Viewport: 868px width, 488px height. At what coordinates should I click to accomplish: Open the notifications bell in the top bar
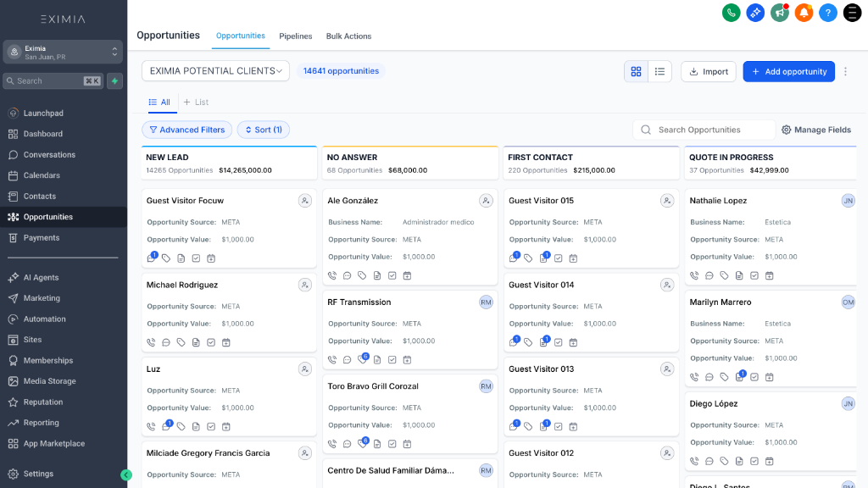coord(804,13)
